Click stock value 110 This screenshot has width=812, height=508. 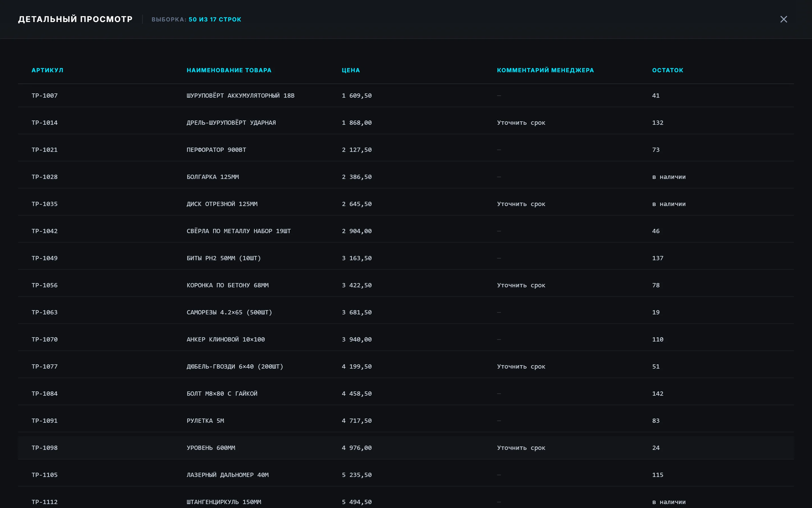(658, 340)
